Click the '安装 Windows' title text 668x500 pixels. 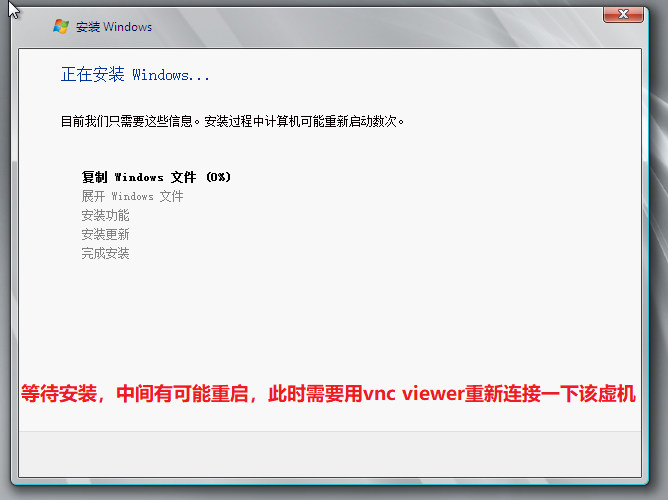114,27
